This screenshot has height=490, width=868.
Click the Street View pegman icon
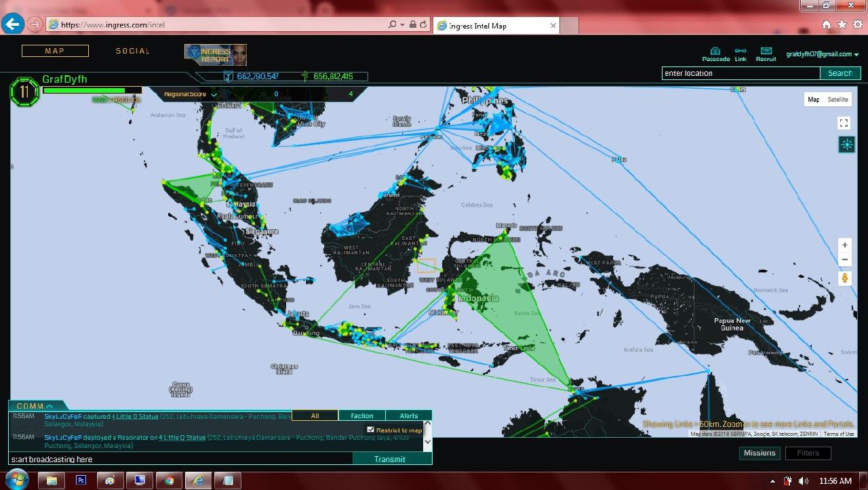click(x=844, y=278)
